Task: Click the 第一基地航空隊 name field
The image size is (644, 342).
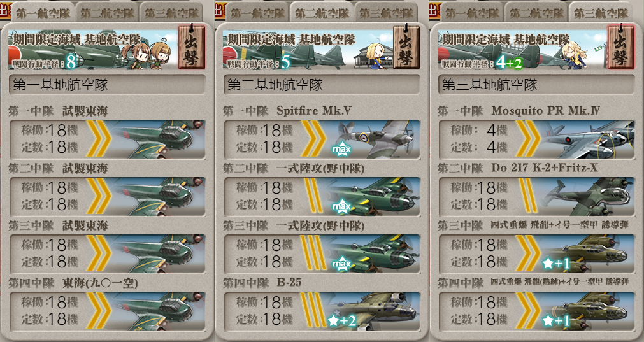Action: 107,85
